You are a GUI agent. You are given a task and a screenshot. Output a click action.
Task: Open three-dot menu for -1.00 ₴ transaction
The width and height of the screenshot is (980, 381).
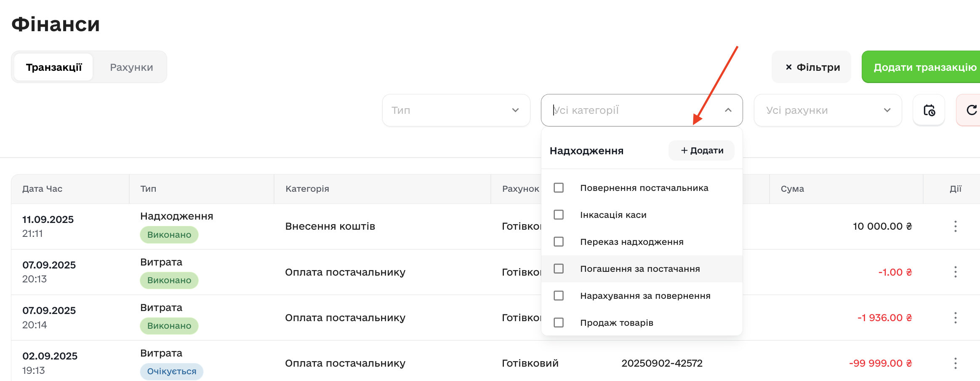[955, 272]
